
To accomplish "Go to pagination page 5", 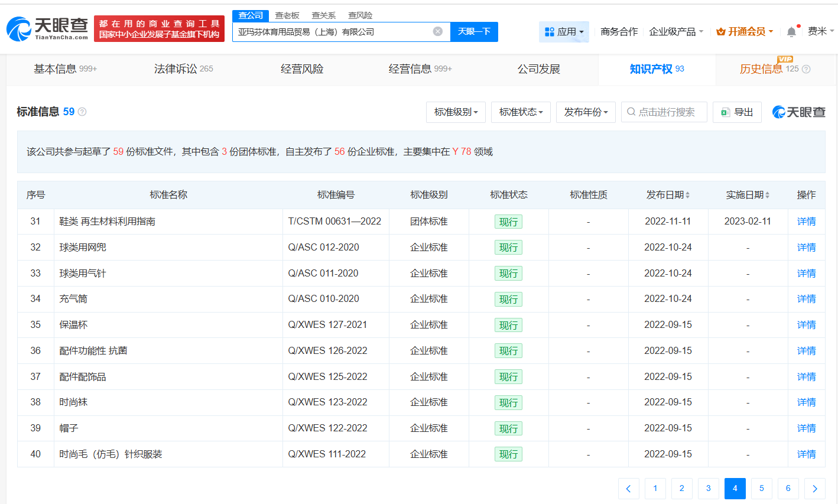I will pos(761,489).
